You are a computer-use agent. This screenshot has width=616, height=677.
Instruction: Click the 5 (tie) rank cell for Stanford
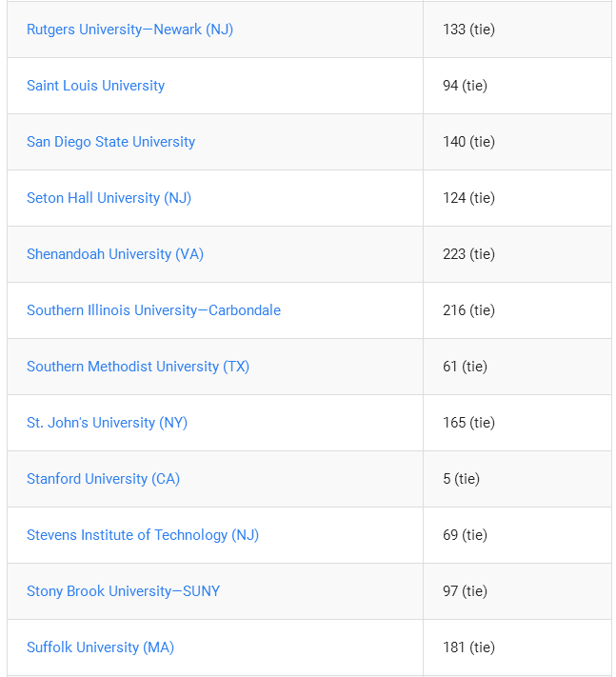pos(462,478)
